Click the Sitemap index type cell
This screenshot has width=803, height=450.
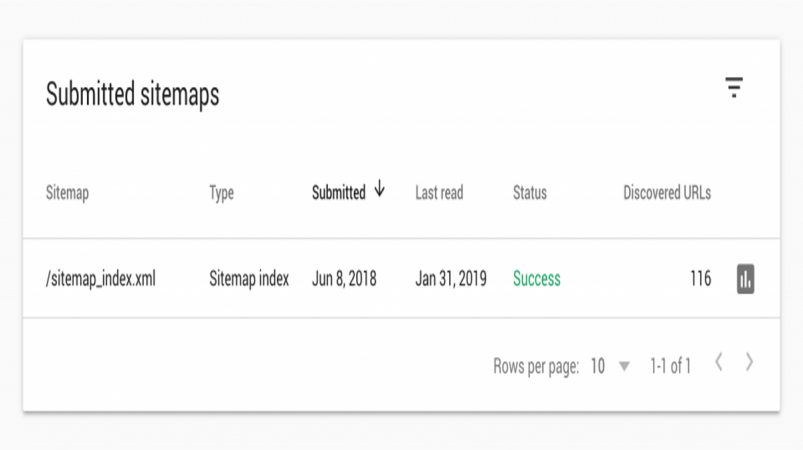point(249,279)
